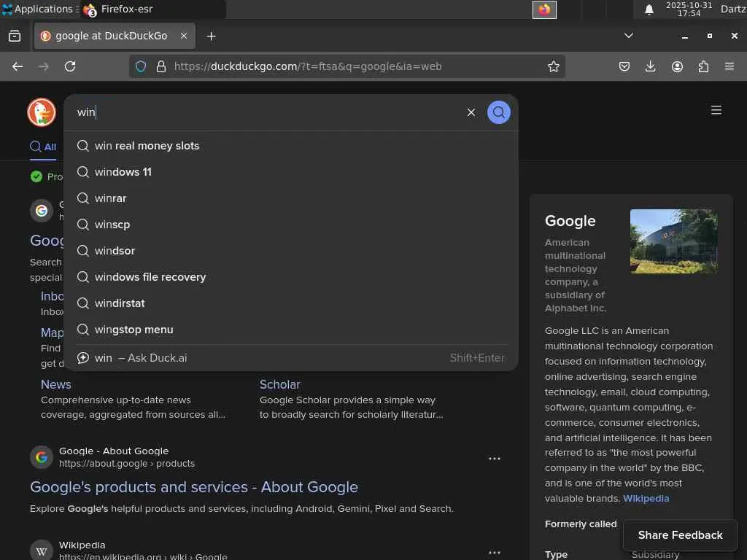747x560 pixels.
Task: Click the About Google favicon
Action: pyautogui.click(x=42, y=457)
